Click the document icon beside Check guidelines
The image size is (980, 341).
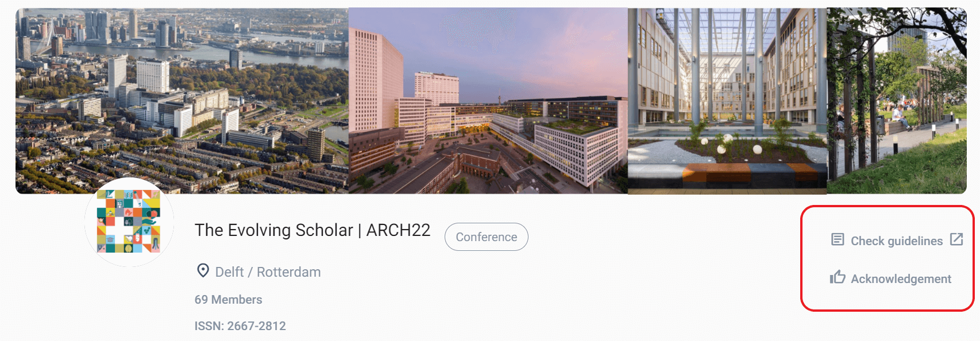click(x=838, y=239)
